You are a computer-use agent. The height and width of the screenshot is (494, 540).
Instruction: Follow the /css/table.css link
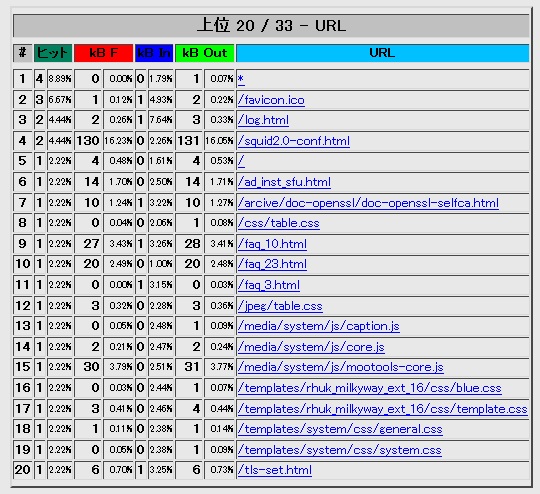click(x=279, y=223)
